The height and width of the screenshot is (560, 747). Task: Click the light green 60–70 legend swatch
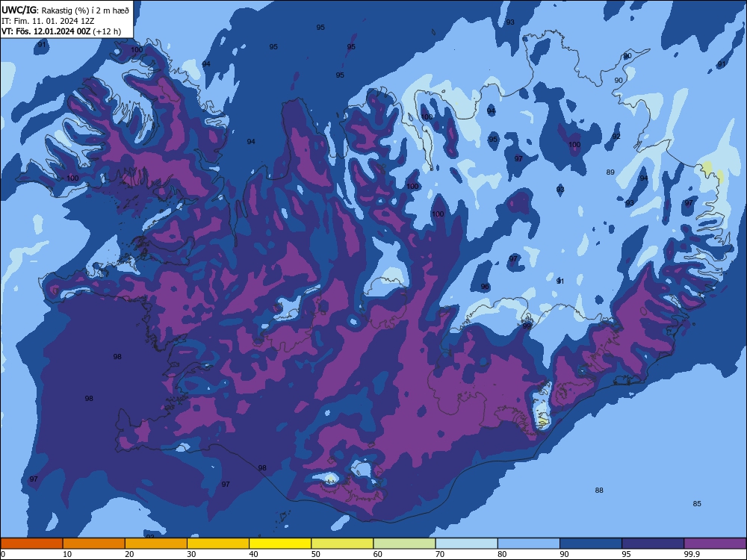point(404,544)
